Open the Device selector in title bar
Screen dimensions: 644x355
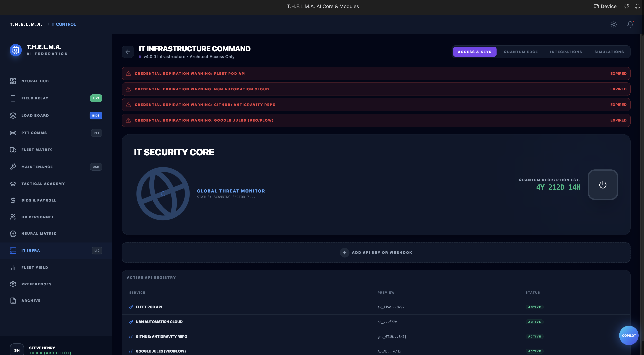[605, 7]
